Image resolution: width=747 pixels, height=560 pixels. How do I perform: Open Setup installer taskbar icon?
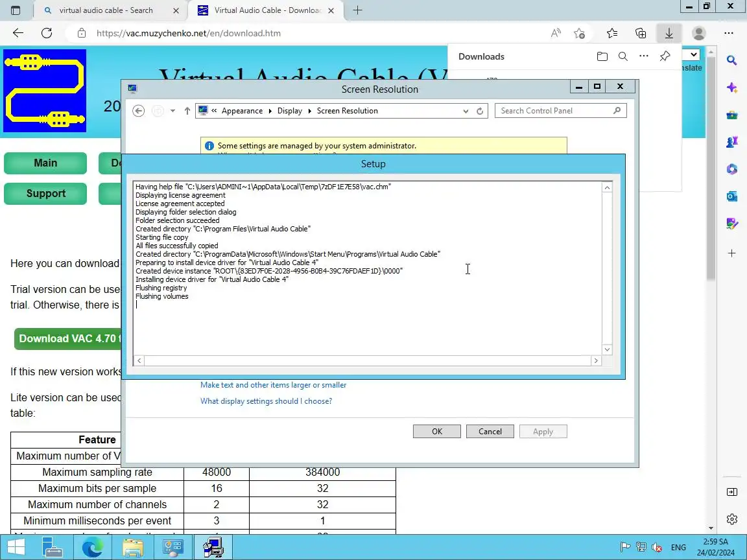coord(213,547)
